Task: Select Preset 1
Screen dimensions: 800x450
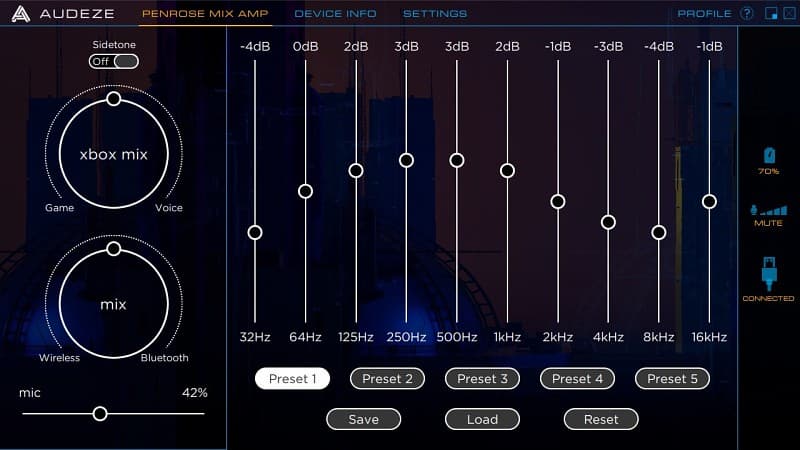Action: click(x=292, y=379)
